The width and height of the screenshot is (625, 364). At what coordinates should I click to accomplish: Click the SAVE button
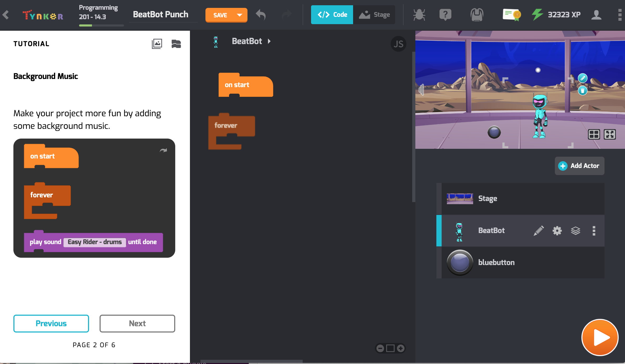220,15
